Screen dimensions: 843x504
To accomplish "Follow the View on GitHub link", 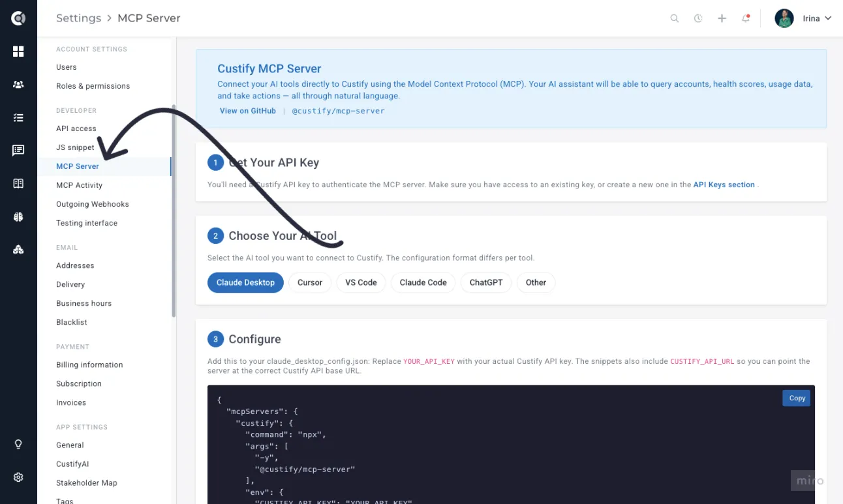I will (x=247, y=111).
